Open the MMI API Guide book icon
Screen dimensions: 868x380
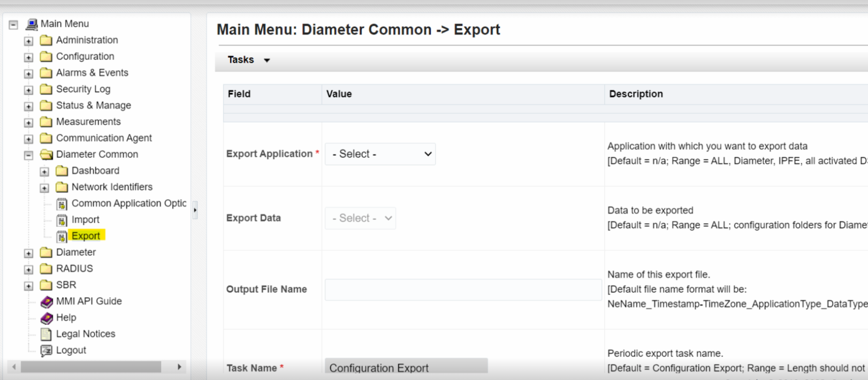(47, 302)
